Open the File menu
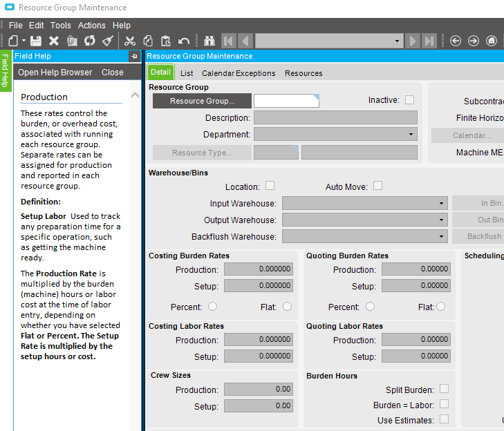The width and height of the screenshot is (504, 431). 15,26
